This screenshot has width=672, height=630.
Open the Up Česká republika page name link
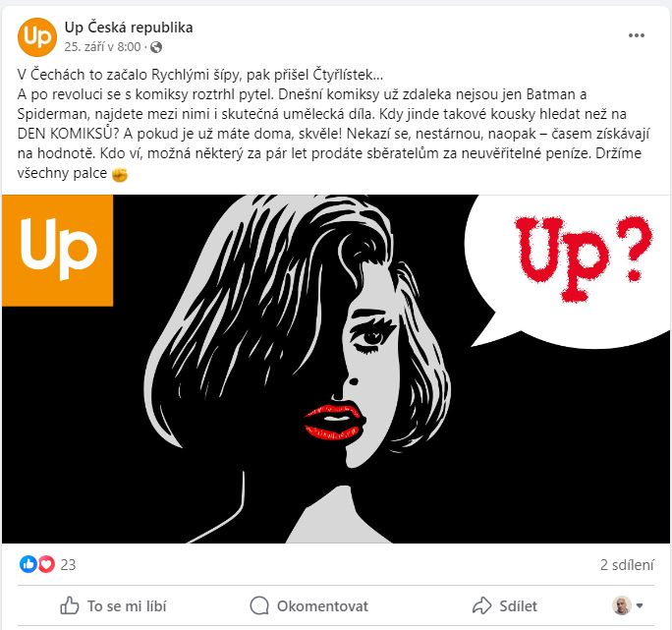pos(129,28)
